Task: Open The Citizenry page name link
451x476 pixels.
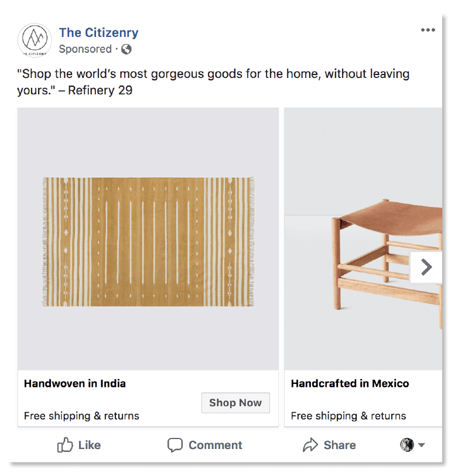Action: pyautogui.click(x=98, y=32)
